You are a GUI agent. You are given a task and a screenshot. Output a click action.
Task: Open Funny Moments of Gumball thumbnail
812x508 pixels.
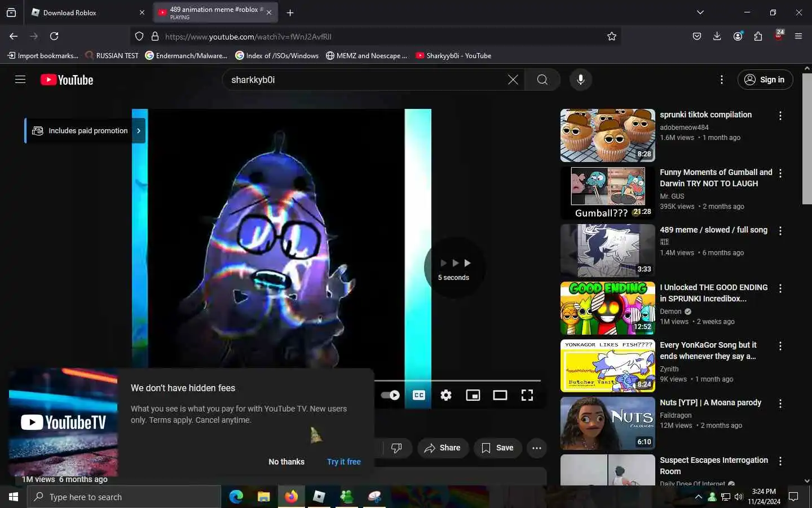[x=607, y=193]
